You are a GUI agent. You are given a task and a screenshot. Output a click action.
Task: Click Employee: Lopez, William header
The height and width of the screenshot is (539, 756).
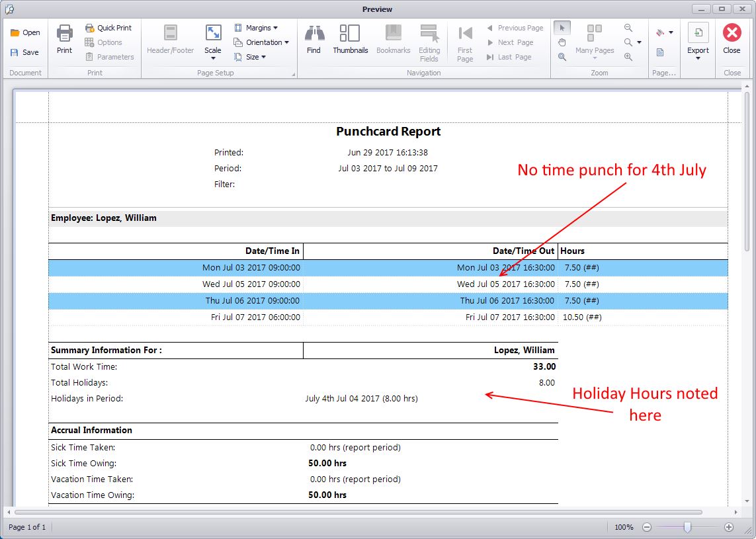point(104,218)
